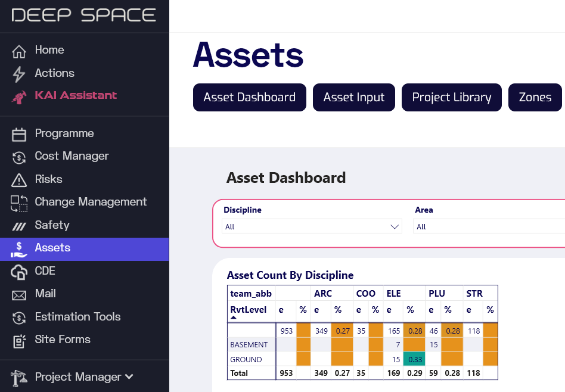Open CDE from sidebar
Image resolution: width=565 pixels, height=392 pixels.
pos(45,270)
